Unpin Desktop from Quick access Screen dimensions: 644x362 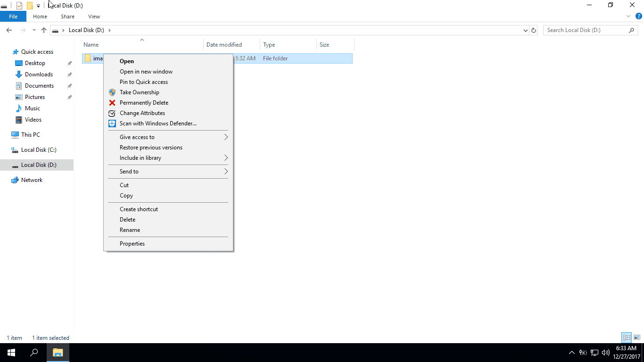(x=69, y=63)
